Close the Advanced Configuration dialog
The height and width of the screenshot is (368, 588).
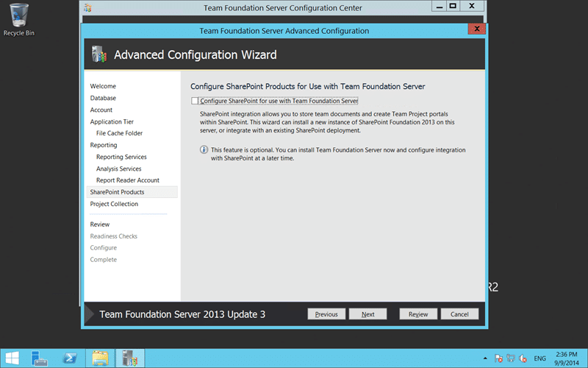tap(476, 29)
